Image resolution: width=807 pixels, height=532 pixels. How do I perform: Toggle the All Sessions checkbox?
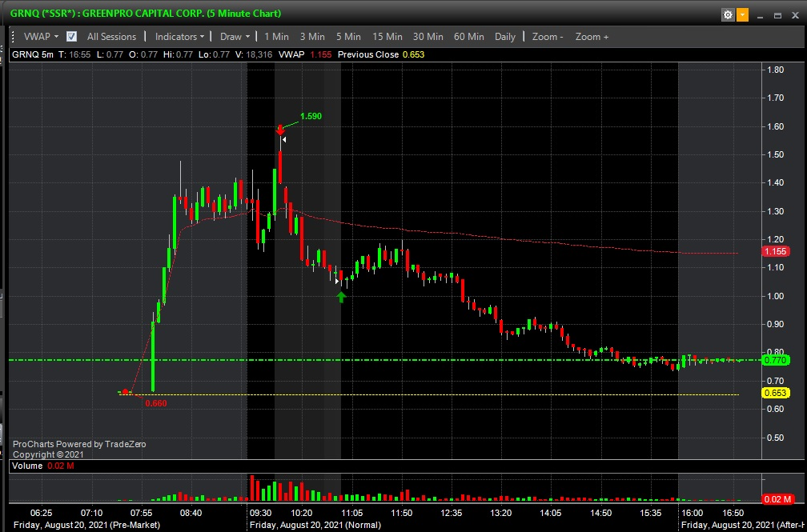[72, 37]
